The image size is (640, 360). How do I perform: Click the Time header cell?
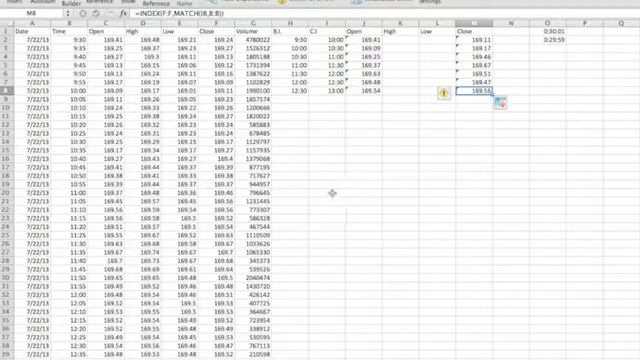[69, 31]
